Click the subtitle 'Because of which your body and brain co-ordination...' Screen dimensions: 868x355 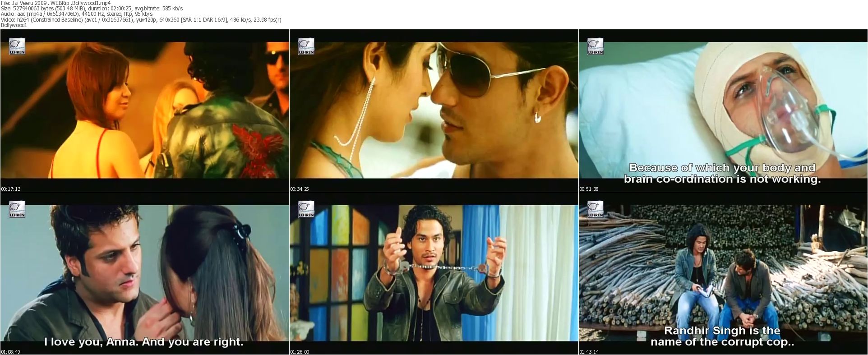pos(722,174)
